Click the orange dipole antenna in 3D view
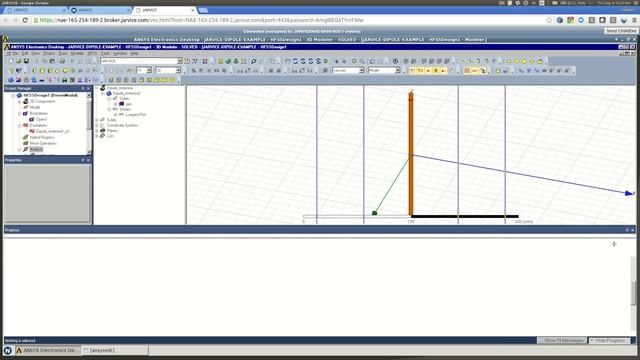640x360 pixels. [x=411, y=153]
